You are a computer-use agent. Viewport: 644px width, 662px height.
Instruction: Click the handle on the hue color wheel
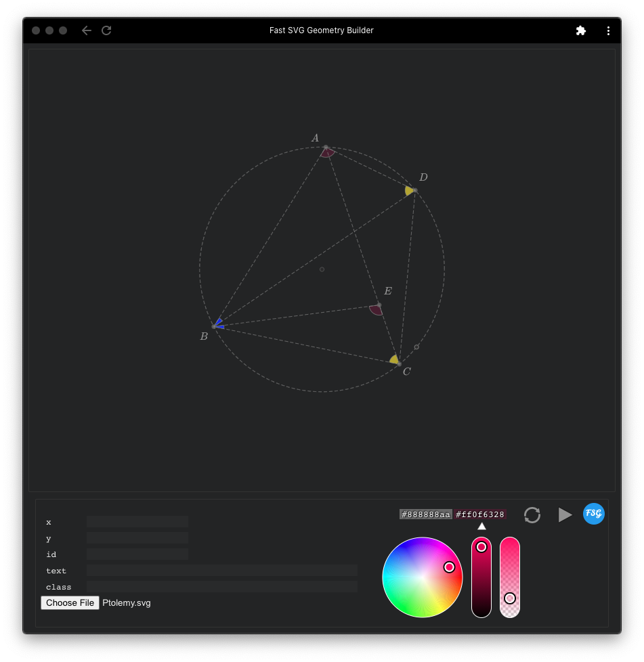[x=449, y=567]
